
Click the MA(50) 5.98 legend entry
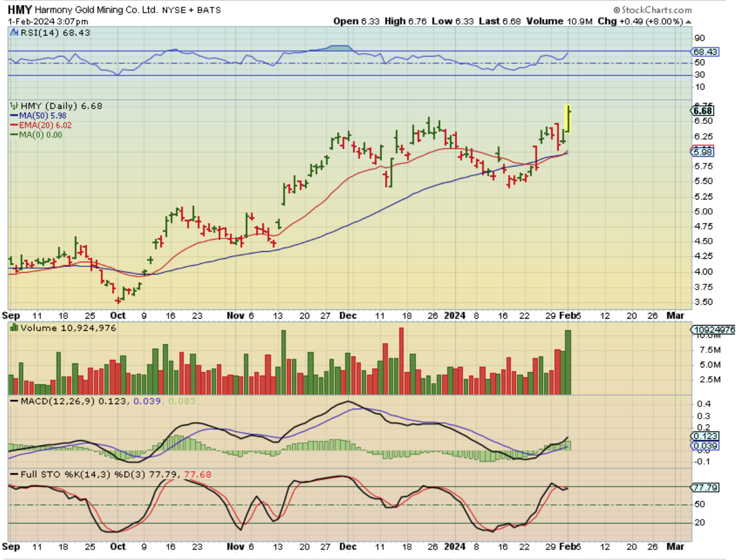point(38,116)
